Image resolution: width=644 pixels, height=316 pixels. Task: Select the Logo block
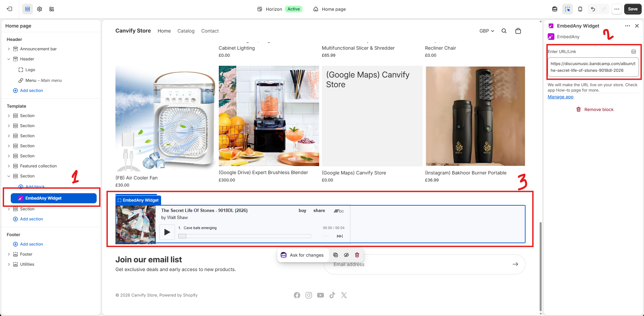click(30, 70)
